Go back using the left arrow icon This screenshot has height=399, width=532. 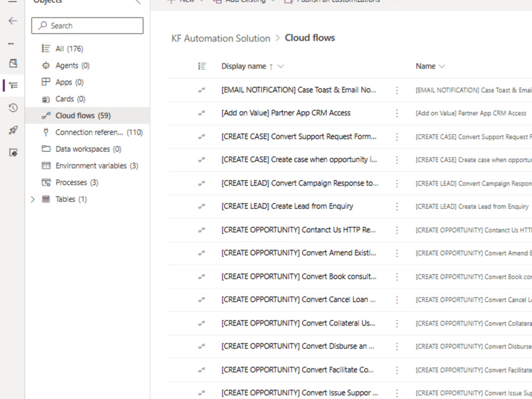[13, 21]
